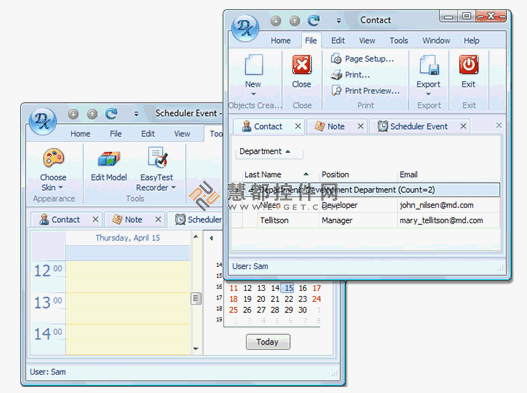The width and height of the screenshot is (527, 393).
Task: Close Note tab in Scheduler Event window
Action: (x=158, y=219)
